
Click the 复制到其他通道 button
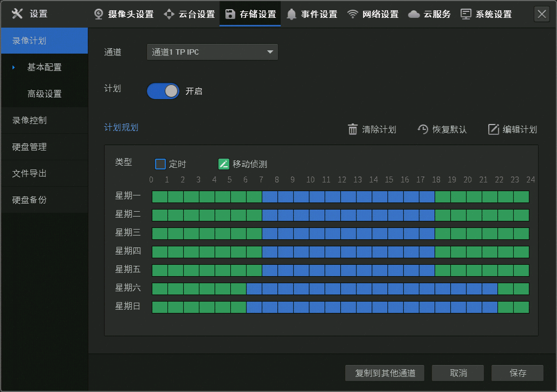click(x=385, y=373)
